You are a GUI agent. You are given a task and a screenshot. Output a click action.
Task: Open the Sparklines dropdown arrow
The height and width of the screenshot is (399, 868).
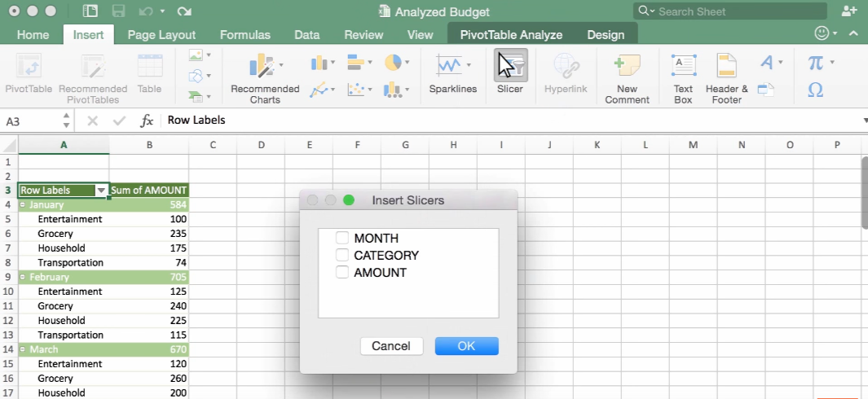tap(469, 65)
